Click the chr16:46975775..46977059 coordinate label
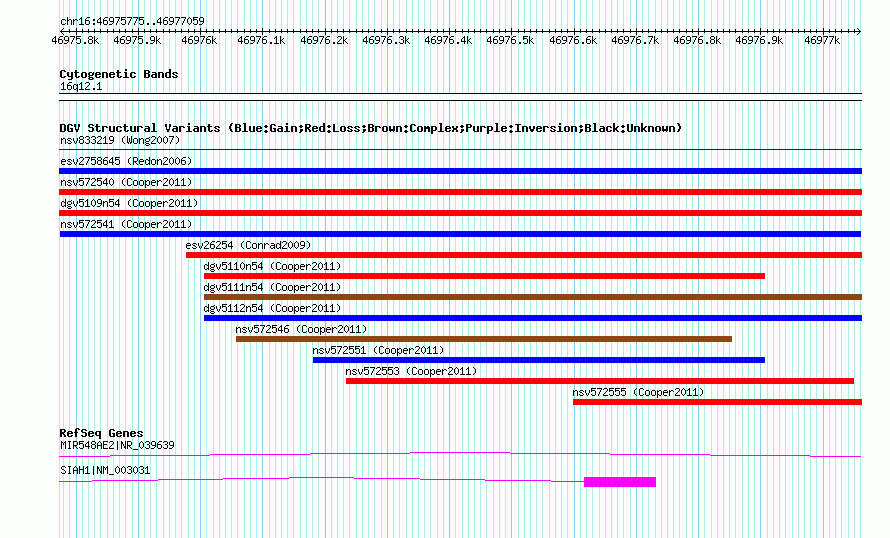 tap(132, 21)
